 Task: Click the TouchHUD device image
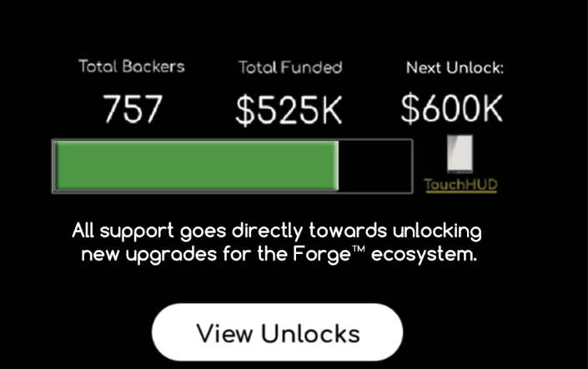(460, 153)
